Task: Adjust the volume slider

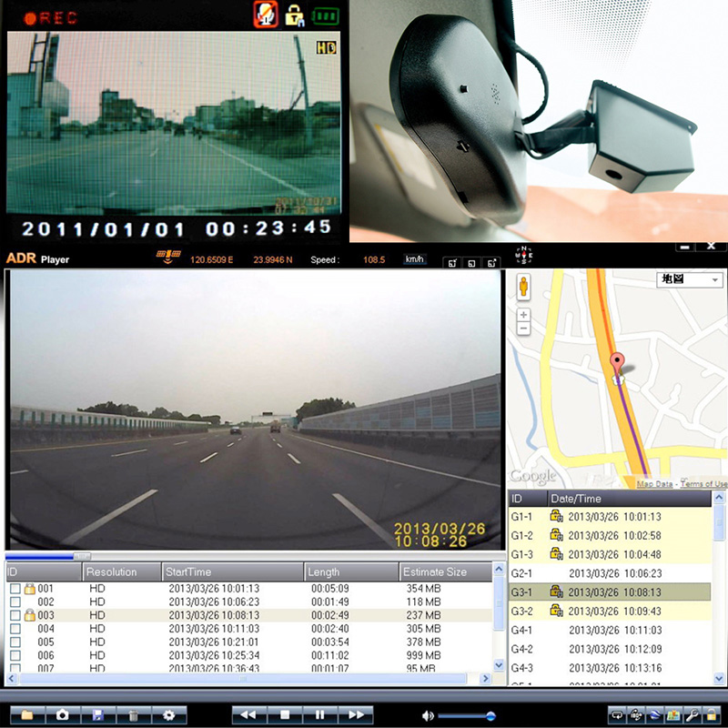Action: click(490, 716)
